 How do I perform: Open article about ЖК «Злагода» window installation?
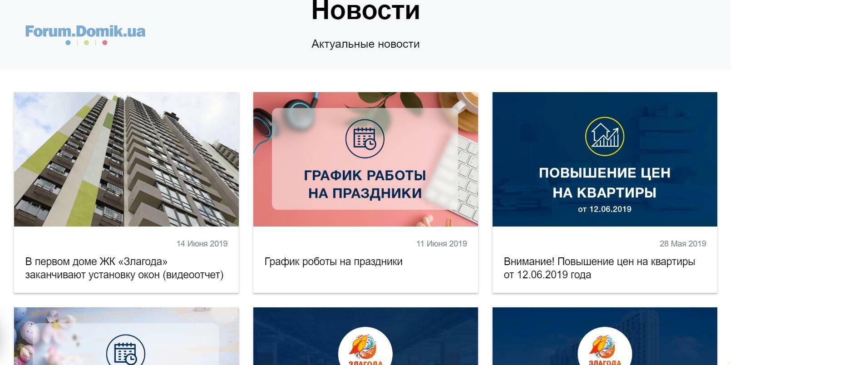(x=124, y=268)
